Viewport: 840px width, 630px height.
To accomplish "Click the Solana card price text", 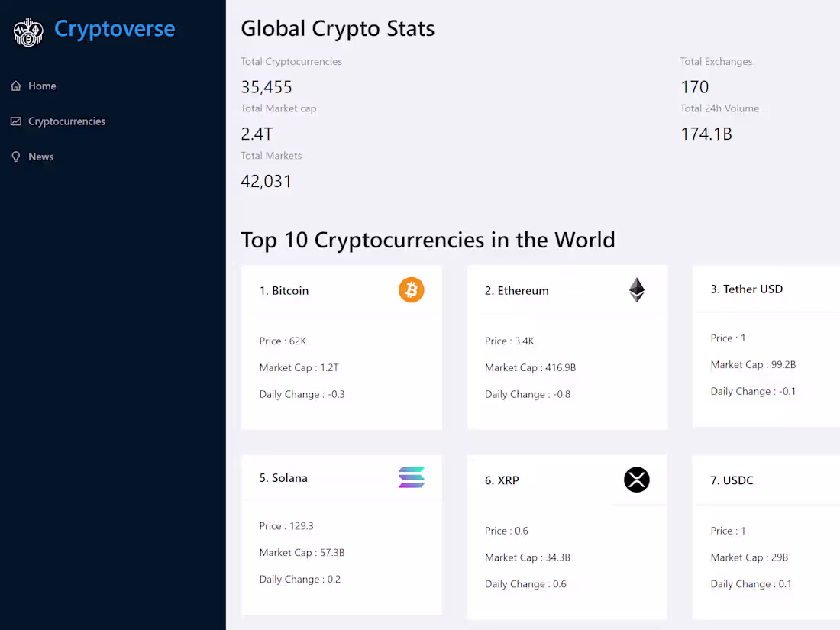I will 286,525.
